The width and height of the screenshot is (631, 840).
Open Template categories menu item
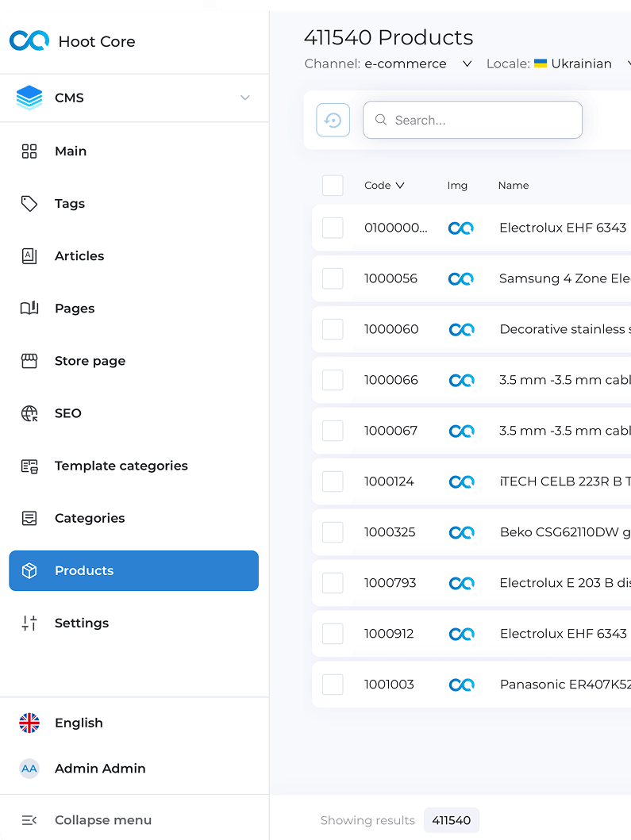point(134,466)
